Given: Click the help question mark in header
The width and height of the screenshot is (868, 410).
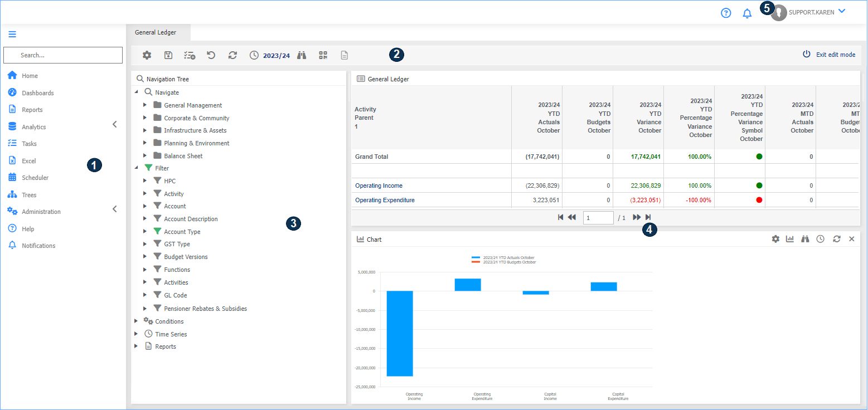Looking at the screenshot, I should tap(726, 13).
